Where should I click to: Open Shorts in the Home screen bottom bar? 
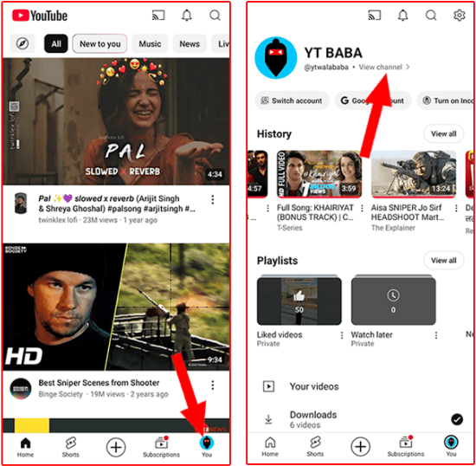70,447
